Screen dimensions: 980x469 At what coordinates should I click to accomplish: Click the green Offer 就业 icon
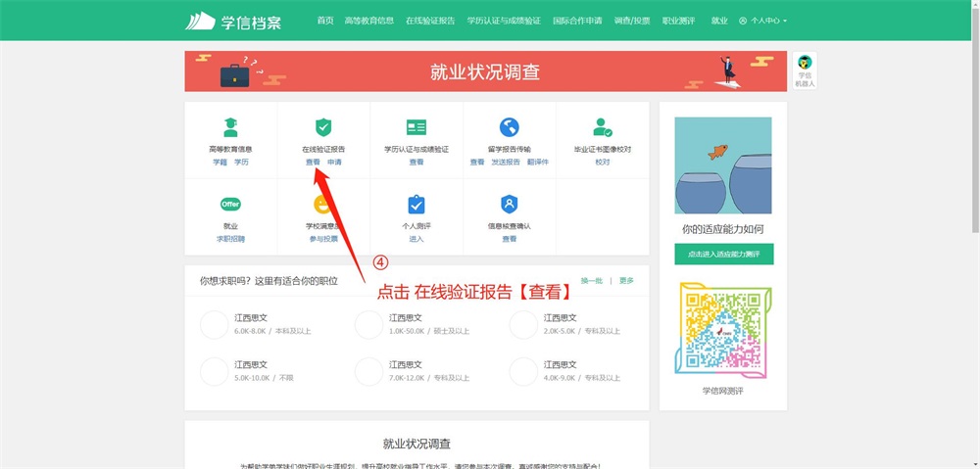tap(230, 204)
